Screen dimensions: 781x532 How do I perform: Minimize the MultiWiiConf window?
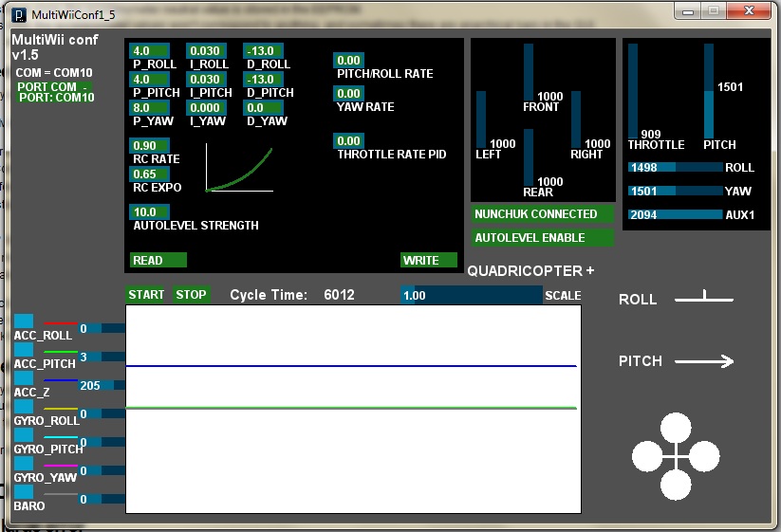pos(688,10)
